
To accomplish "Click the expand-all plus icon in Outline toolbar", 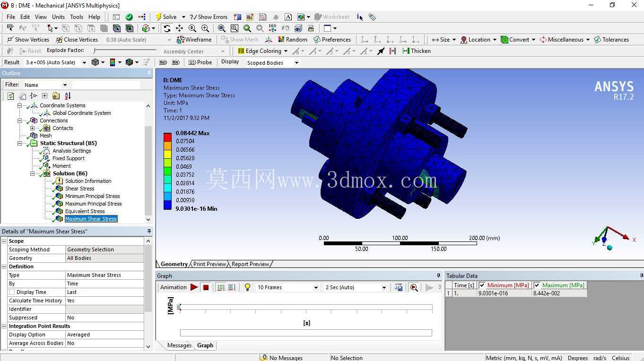I will (x=44, y=96).
